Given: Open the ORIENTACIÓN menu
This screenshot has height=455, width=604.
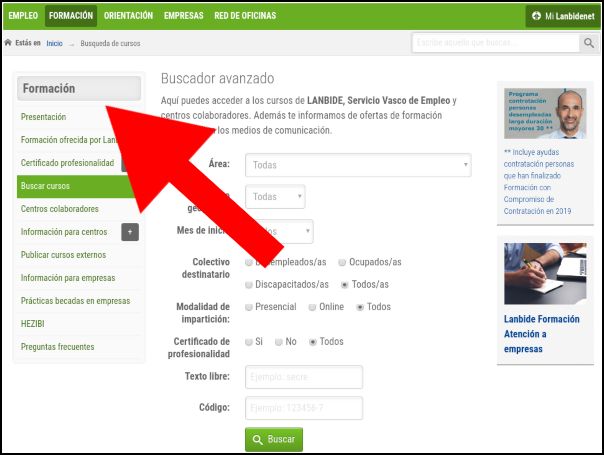Looking at the screenshot, I should [128, 16].
